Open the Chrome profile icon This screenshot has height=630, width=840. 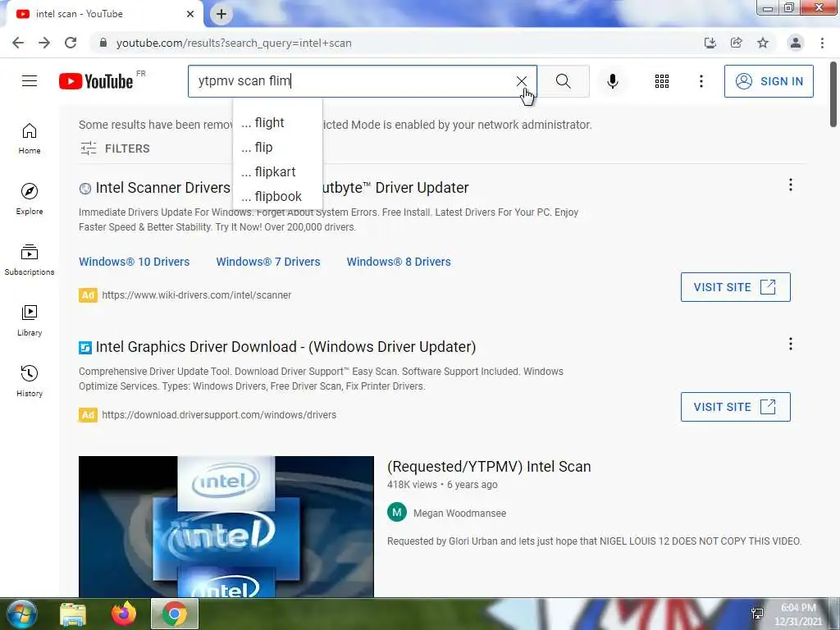[796, 43]
